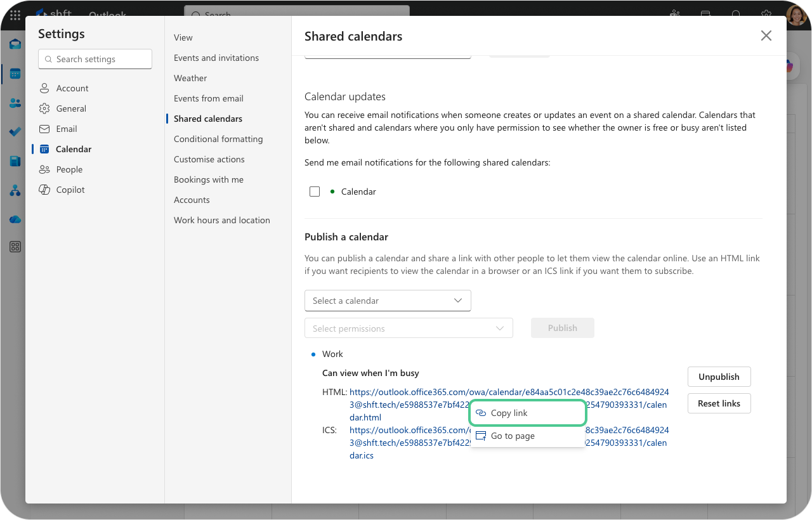Image resolution: width=812 pixels, height=520 pixels.
Task: Open People icon in left rail
Action: (x=15, y=103)
